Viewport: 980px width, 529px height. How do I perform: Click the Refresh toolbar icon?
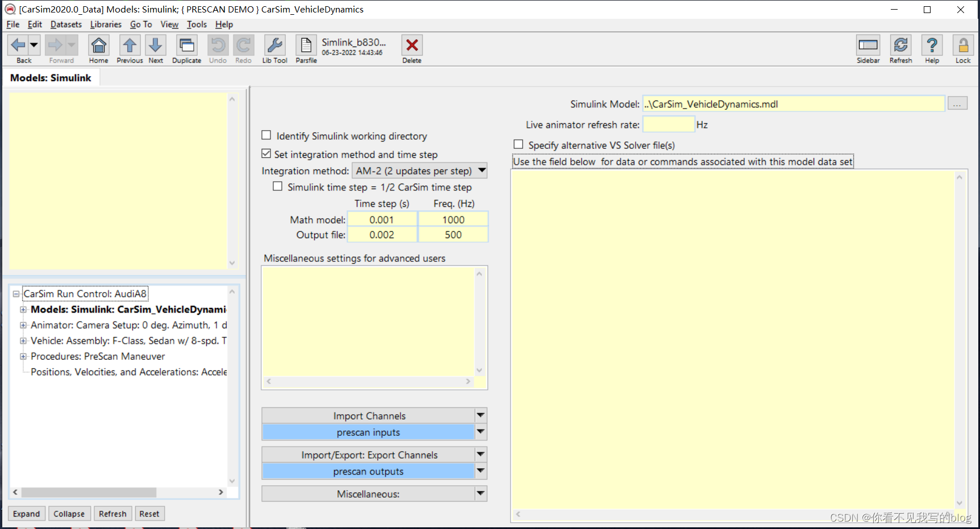point(900,45)
